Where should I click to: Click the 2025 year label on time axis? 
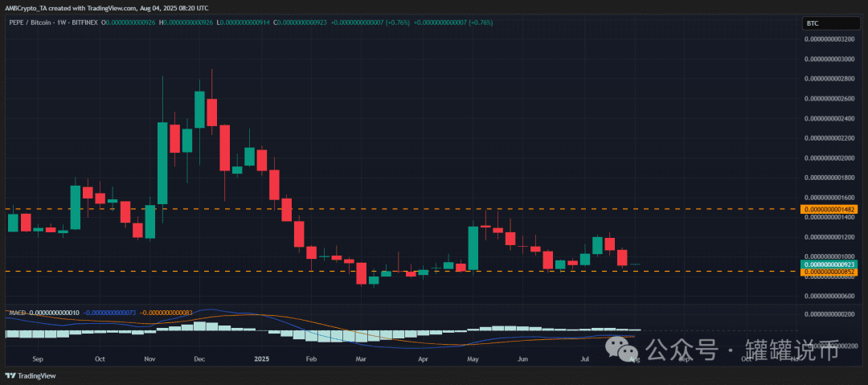point(260,358)
